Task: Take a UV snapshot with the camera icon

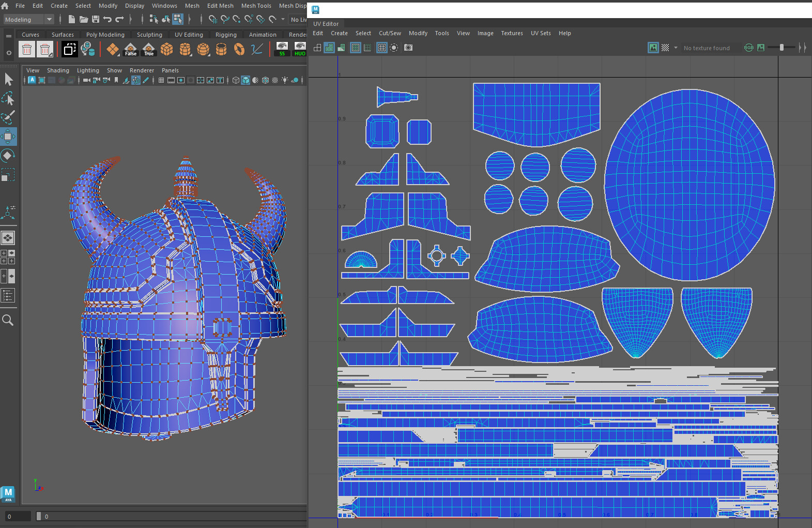Action: 408,48
